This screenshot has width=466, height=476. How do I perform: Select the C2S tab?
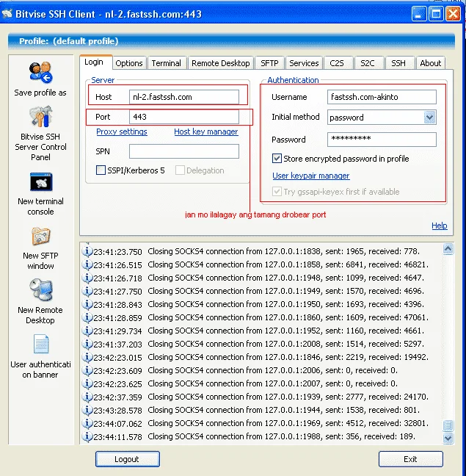pyautogui.click(x=337, y=63)
